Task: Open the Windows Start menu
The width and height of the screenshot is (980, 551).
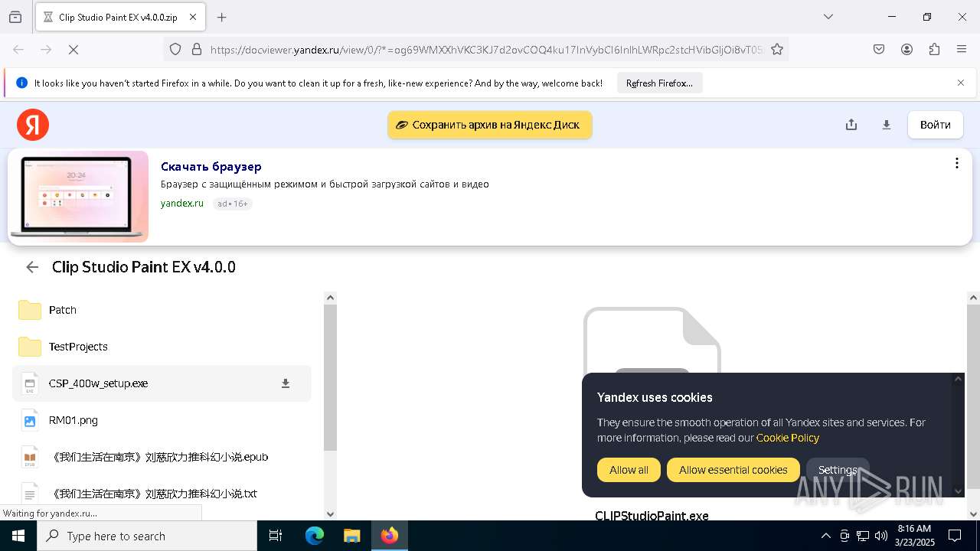Action: pyautogui.click(x=18, y=536)
